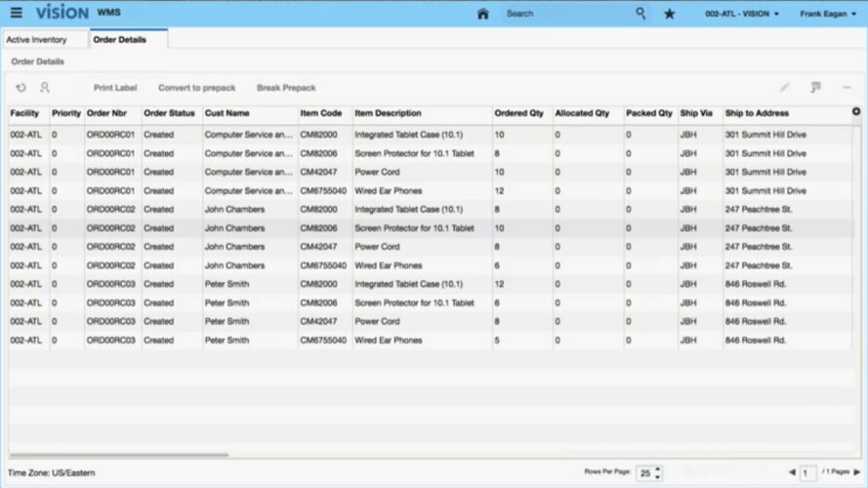This screenshot has width=868, height=488.
Task: Focus the Search field
Action: coord(567,14)
